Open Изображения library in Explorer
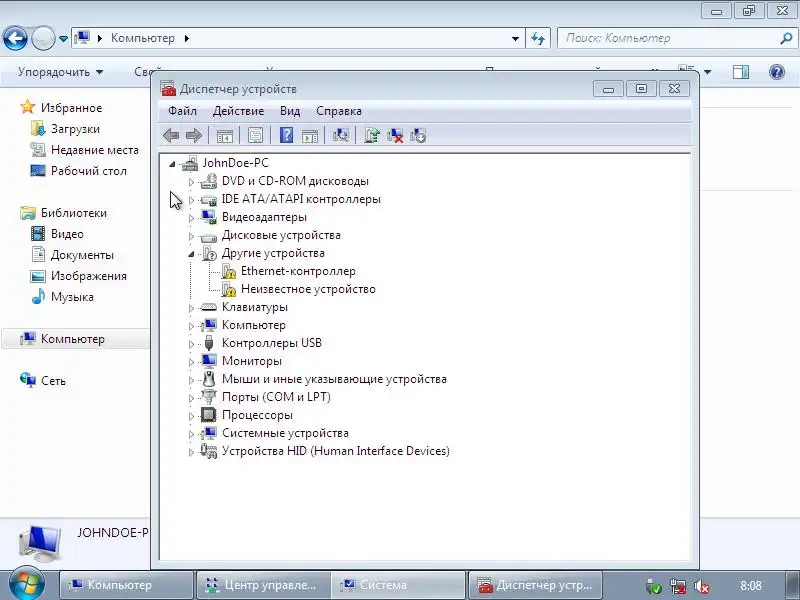Image resolution: width=800 pixels, height=600 pixels. pyautogui.click(x=89, y=276)
